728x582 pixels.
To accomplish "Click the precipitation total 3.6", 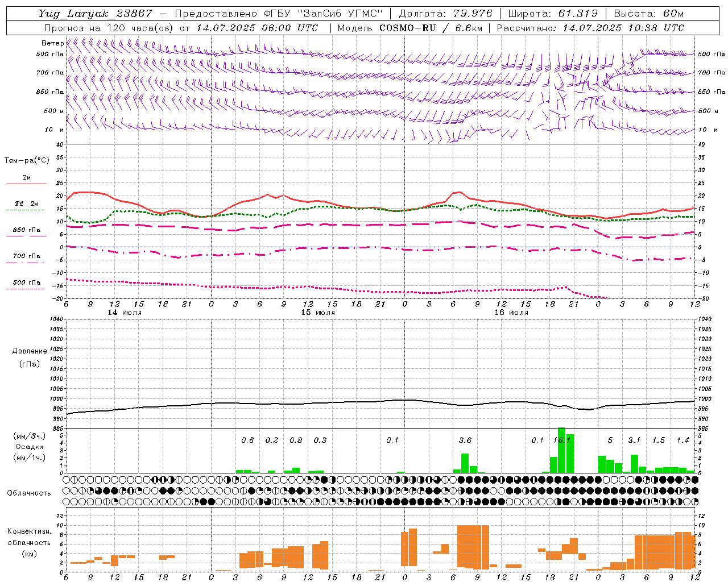I will [x=465, y=440].
